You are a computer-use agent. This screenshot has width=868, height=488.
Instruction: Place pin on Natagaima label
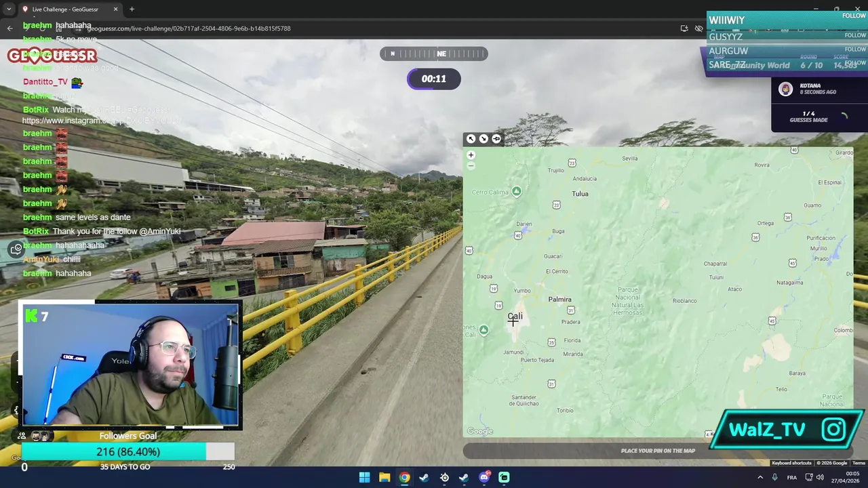click(789, 282)
